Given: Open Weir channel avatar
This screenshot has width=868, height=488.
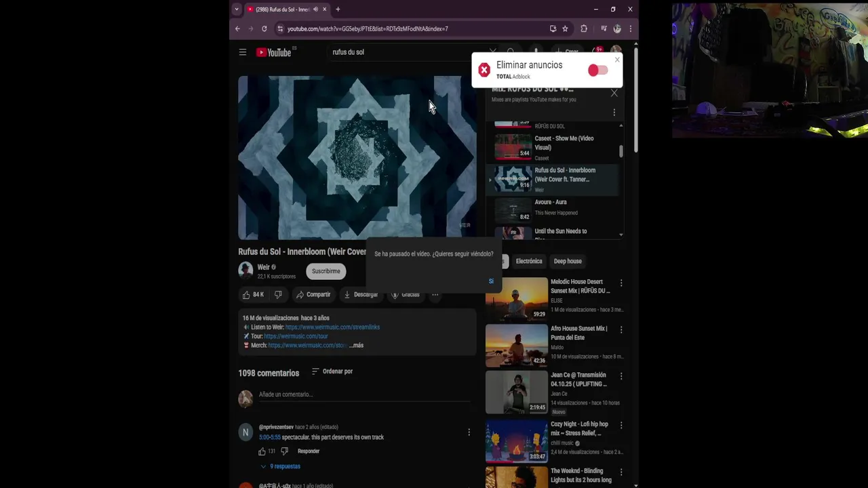Looking at the screenshot, I should [x=245, y=270].
